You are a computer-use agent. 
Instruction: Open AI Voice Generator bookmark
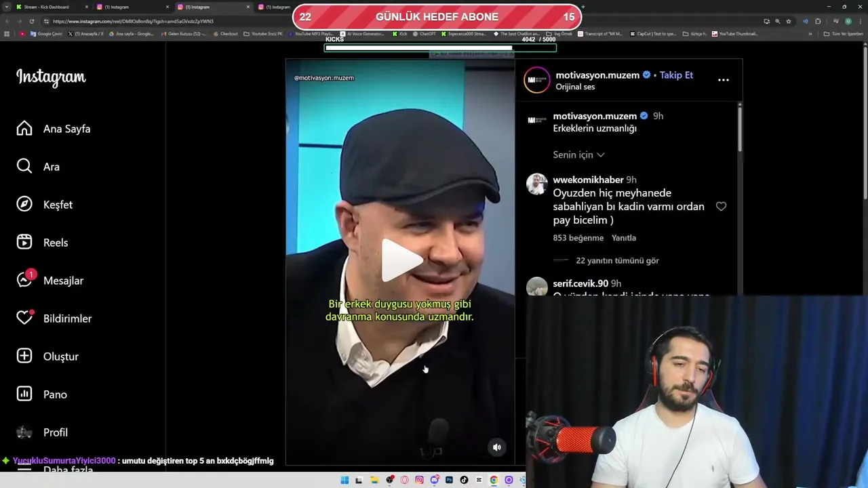coord(361,34)
